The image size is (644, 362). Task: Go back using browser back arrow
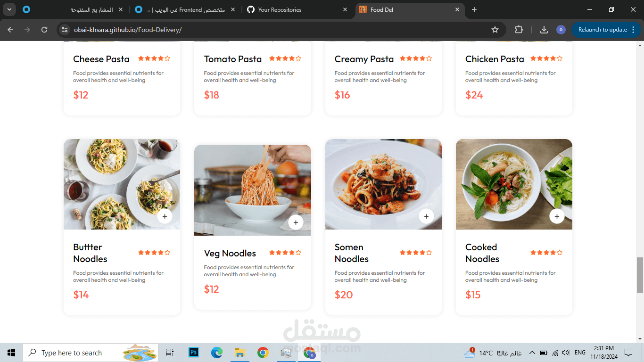[x=10, y=30]
